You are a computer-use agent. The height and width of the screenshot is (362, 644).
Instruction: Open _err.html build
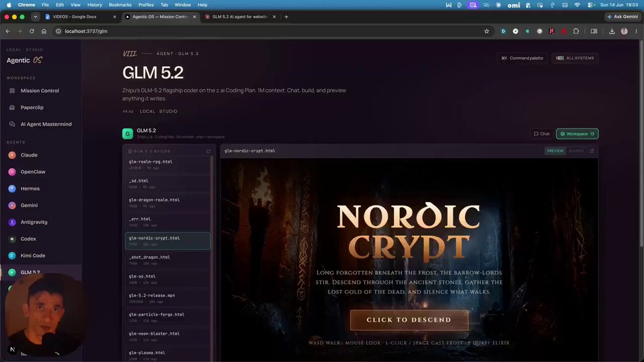pos(168,221)
